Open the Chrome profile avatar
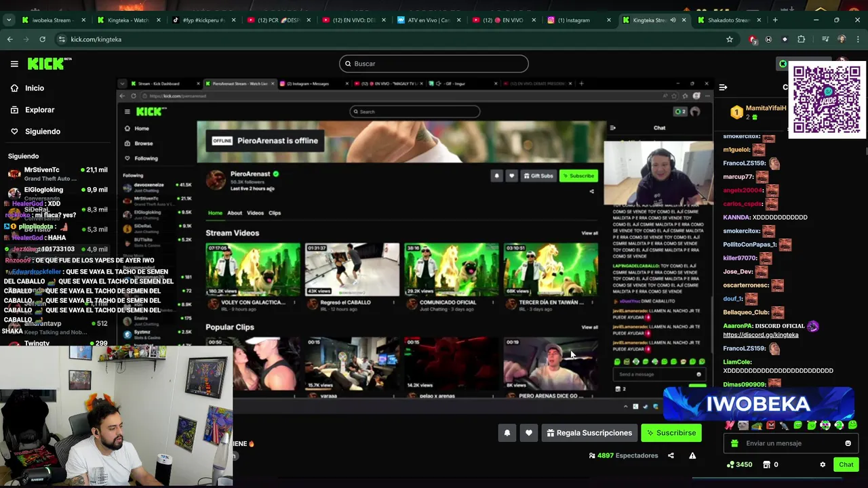 [x=842, y=39]
